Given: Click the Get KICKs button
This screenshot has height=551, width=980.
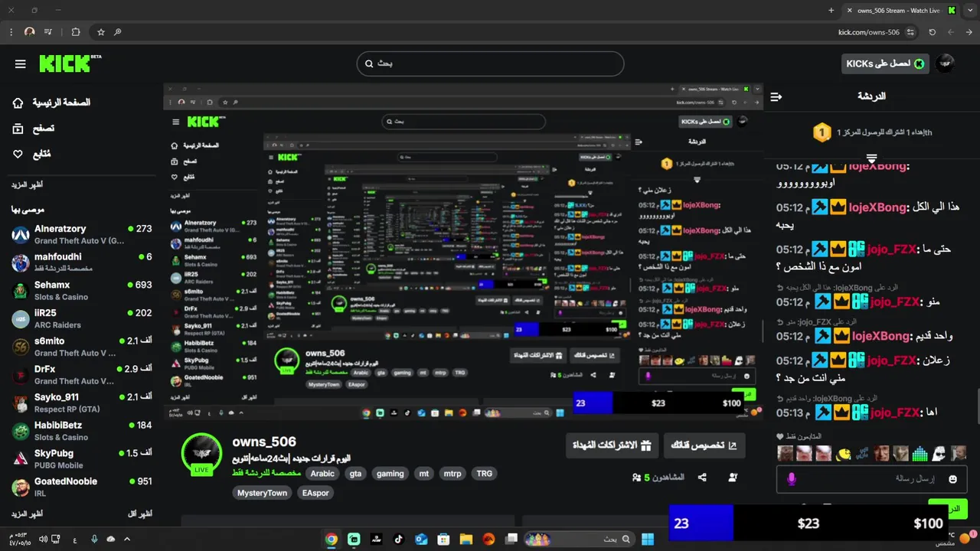Looking at the screenshot, I should pyautogui.click(x=887, y=64).
